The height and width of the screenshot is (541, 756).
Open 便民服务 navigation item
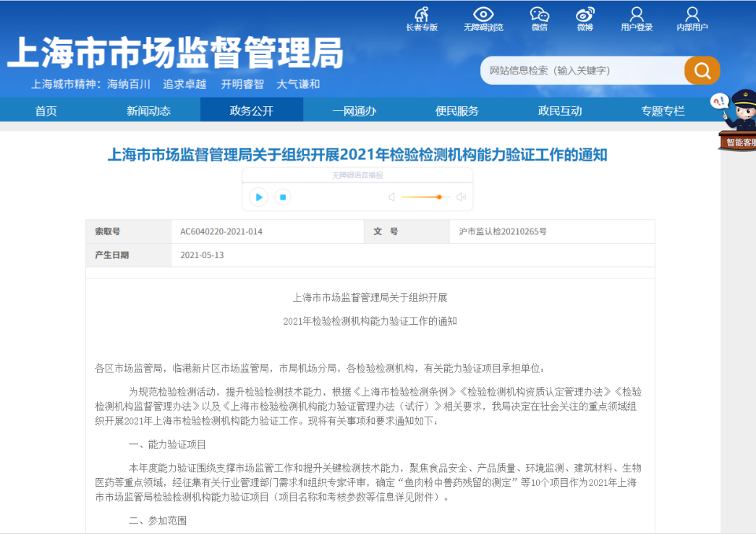tap(457, 111)
